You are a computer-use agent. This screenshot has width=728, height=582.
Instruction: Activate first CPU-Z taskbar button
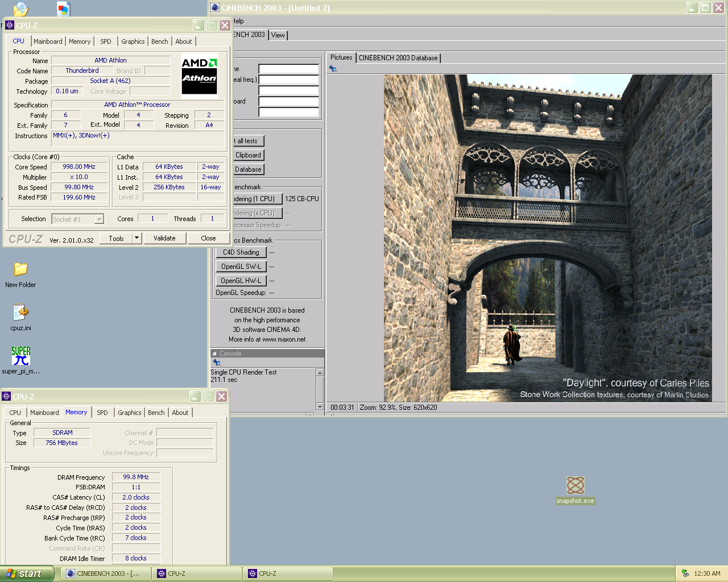pos(196,573)
